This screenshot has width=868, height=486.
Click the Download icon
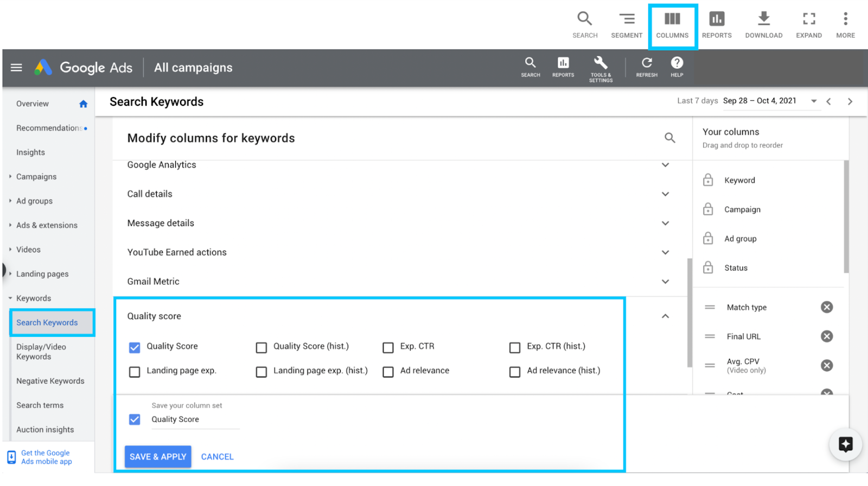pos(763,20)
